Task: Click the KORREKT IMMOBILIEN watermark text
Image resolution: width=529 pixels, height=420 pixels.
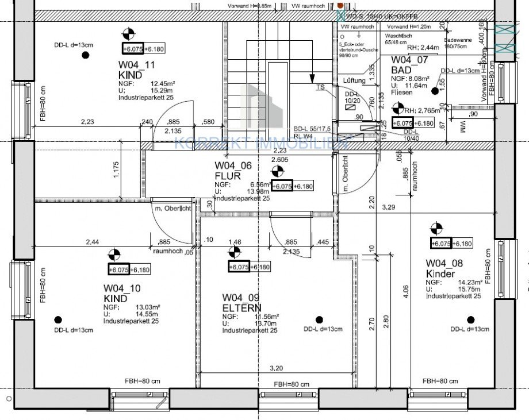Action: [262, 144]
